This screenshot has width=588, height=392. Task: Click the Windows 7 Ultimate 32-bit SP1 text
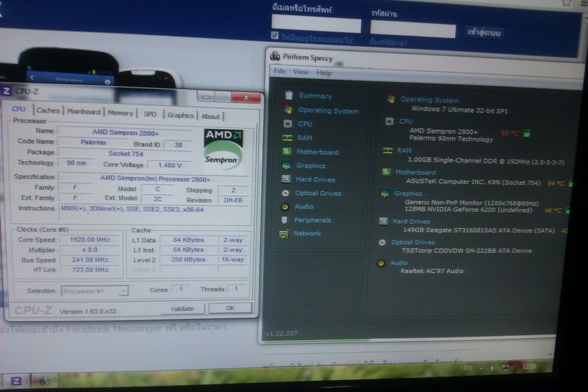(x=459, y=110)
